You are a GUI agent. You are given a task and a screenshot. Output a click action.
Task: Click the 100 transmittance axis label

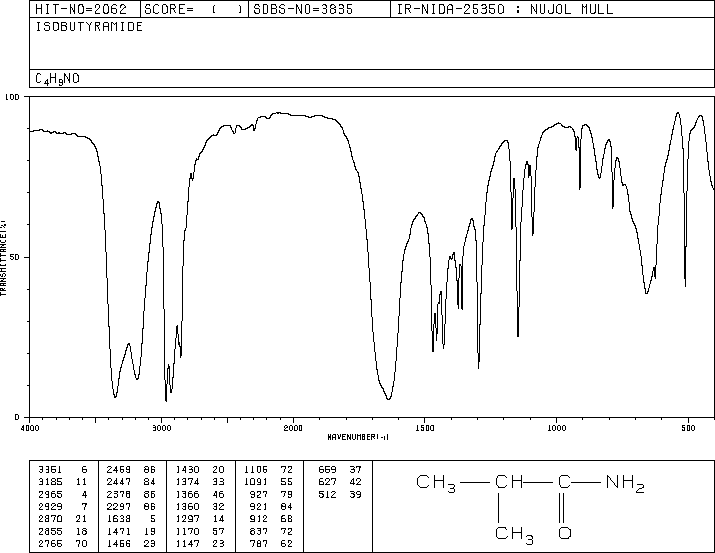pyautogui.click(x=12, y=97)
